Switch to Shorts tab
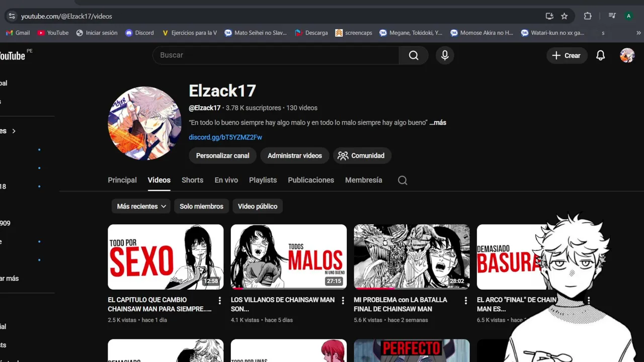This screenshot has width=644, height=362. coord(192,180)
